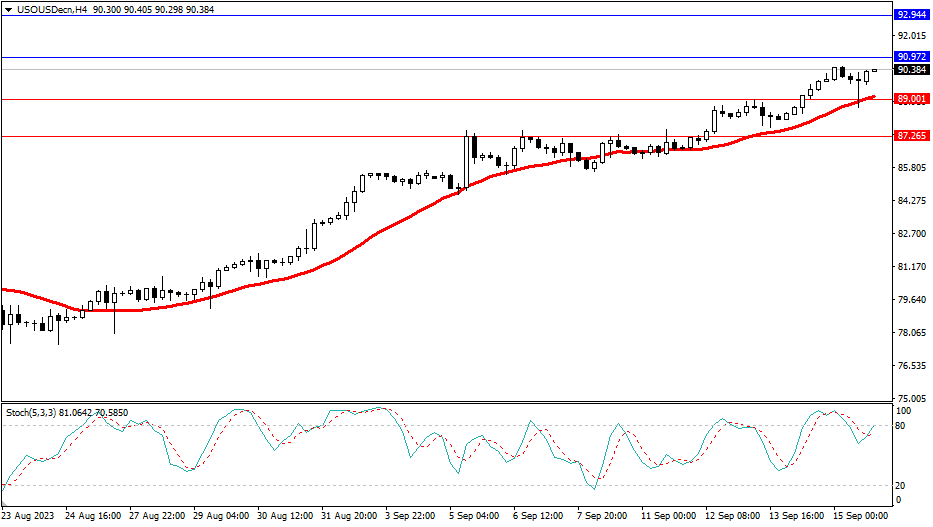Select the red 89.001 price label
933x527 pixels.
point(910,99)
